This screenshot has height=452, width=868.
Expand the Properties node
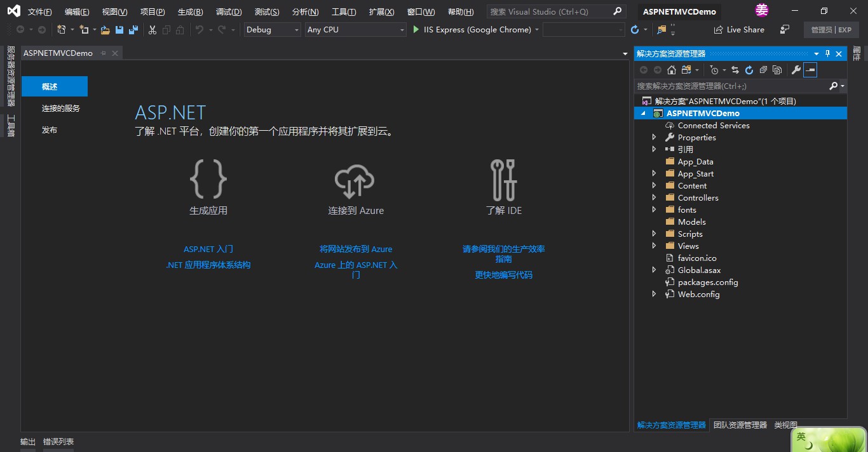pos(654,137)
